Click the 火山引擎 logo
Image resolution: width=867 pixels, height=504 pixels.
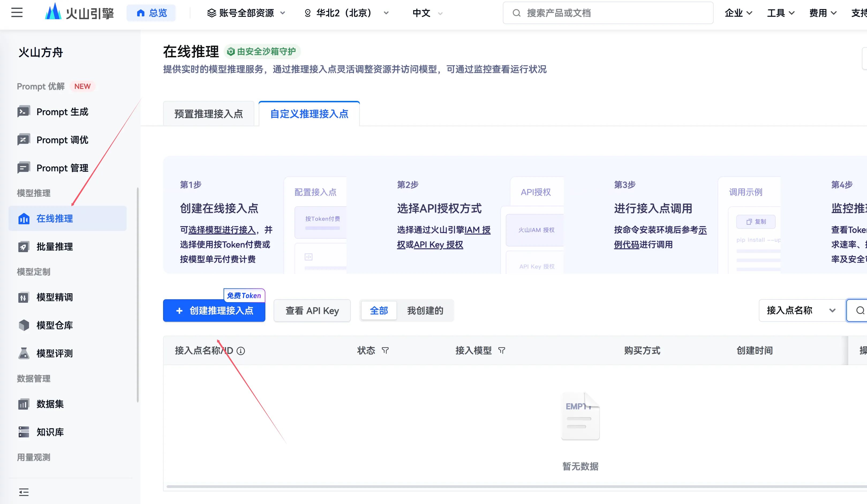(80, 12)
